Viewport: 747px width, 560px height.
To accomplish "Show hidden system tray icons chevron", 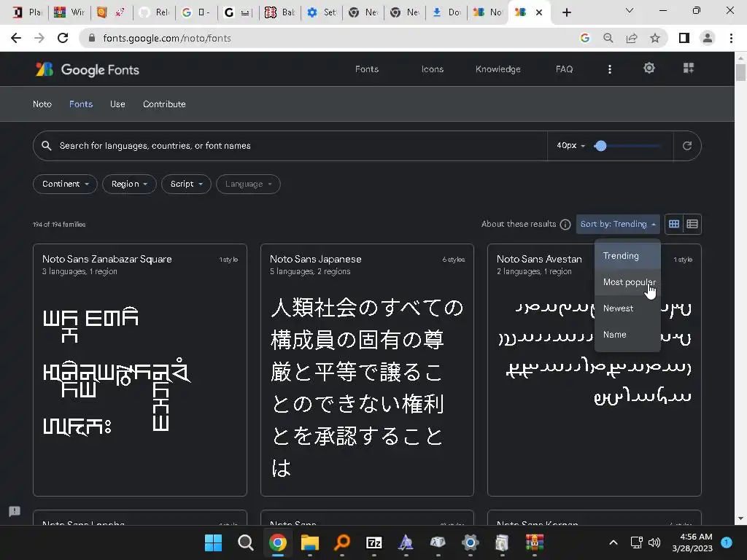I will click(614, 542).
